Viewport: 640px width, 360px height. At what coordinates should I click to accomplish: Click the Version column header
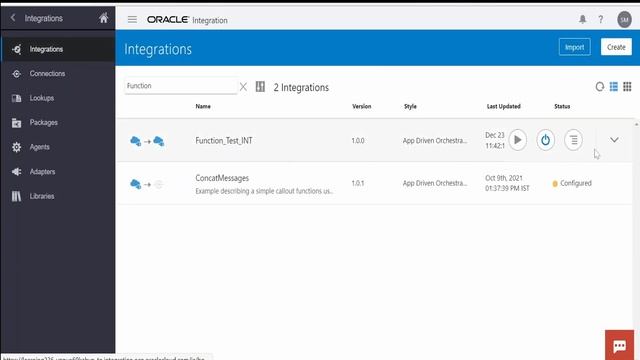click(x=362, y=107)
